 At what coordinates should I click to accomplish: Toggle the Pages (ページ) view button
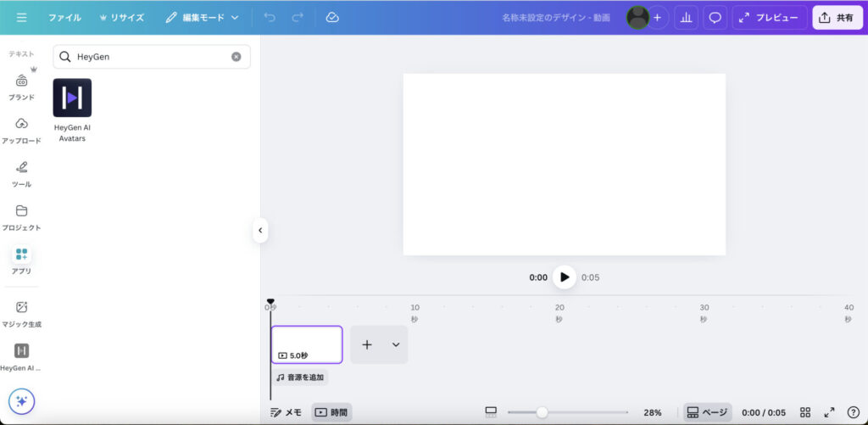click(707, 412)
